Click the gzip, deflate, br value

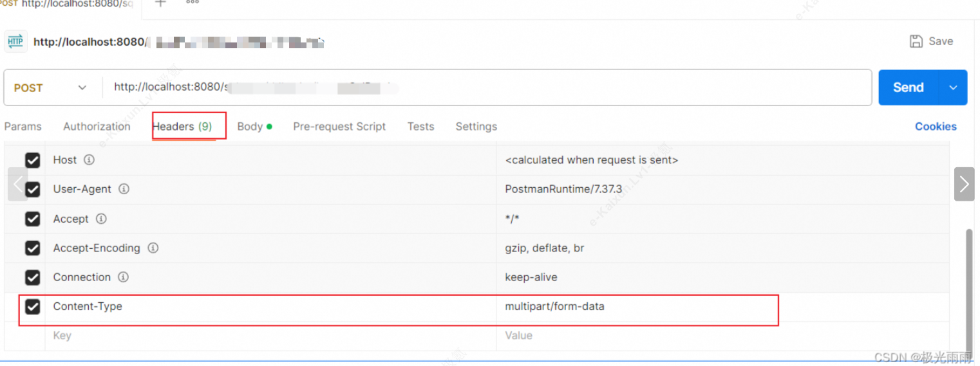click(544, 248)
